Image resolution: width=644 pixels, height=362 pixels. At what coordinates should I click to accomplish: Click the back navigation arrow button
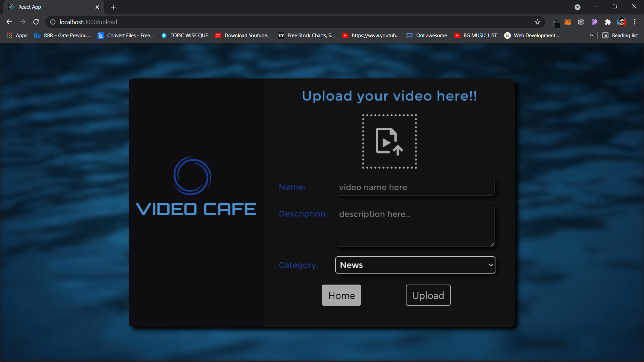tap(9, 22)
